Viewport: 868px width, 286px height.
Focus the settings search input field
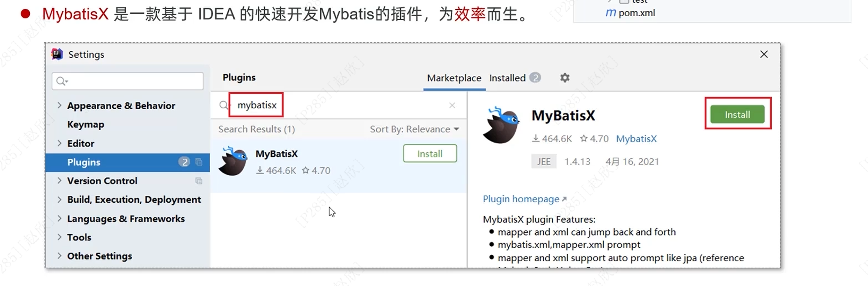128,81
